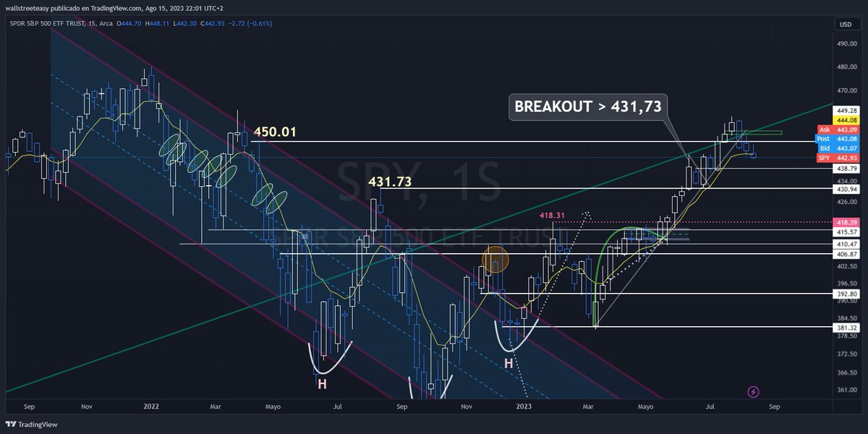Select the Sep label on the time axis
The image size is (868, 434).
29,407
